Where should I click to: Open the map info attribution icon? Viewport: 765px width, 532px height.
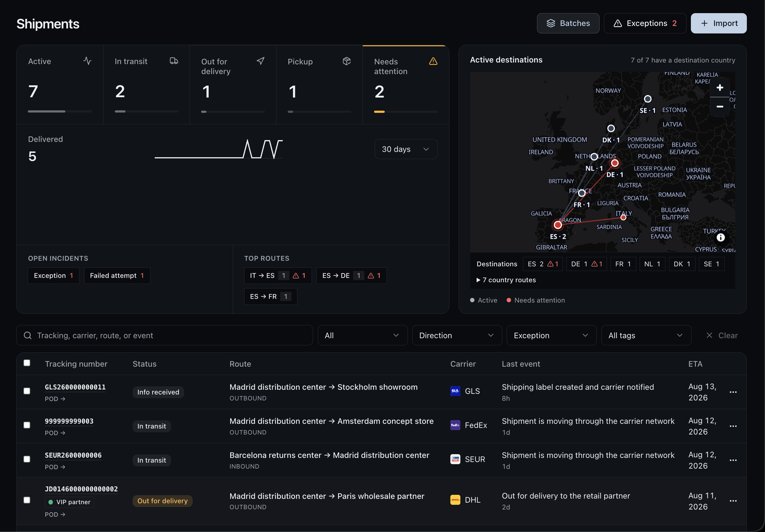(x=720, y=237)
